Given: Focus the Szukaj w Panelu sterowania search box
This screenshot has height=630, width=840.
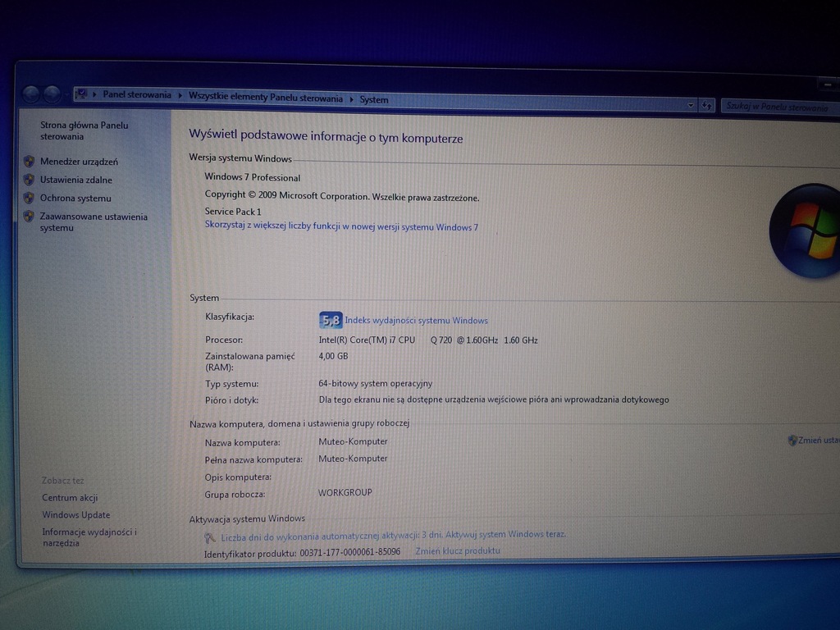Looking at the screenshot, I should (782, 107).
